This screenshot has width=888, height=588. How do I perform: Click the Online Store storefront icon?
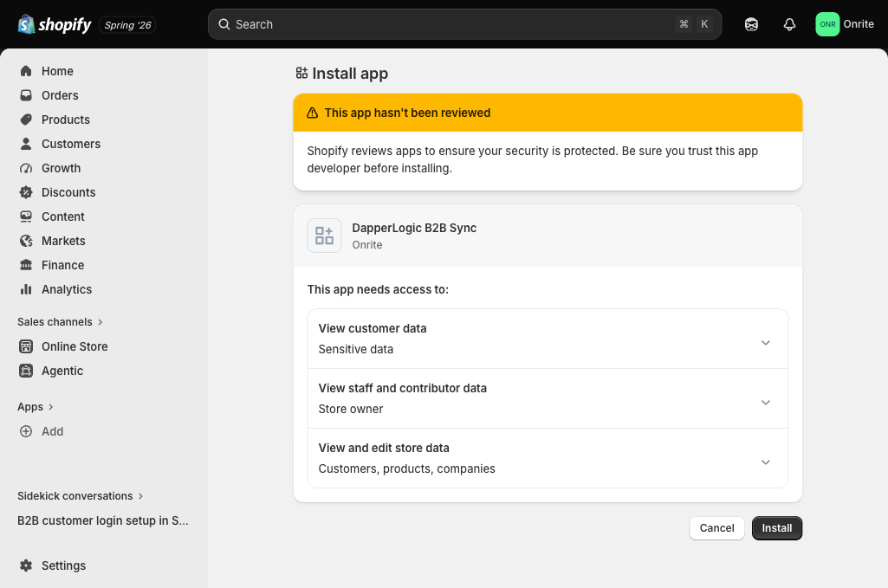click(26, 346)
